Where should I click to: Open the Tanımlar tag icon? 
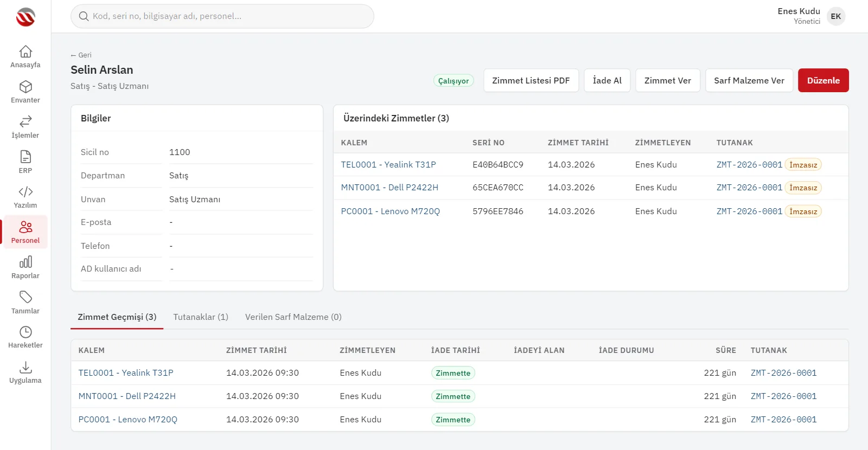[25, 297]
